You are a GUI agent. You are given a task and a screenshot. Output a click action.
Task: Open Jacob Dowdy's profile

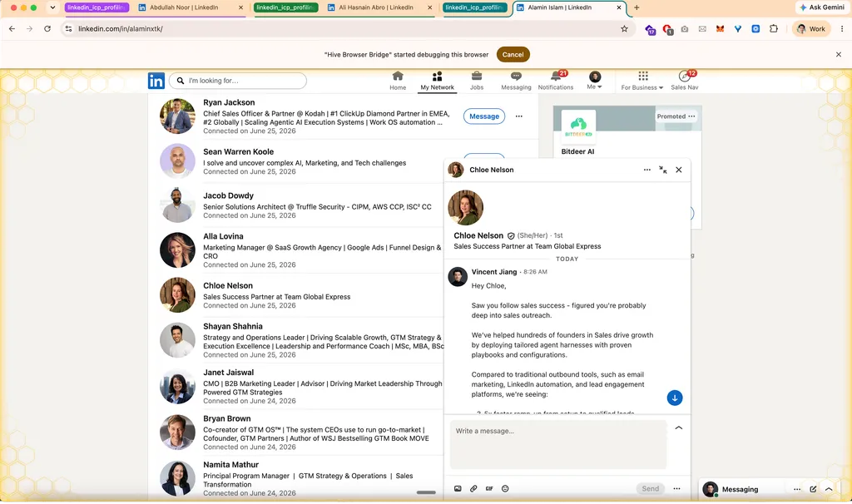coord(228,196)
